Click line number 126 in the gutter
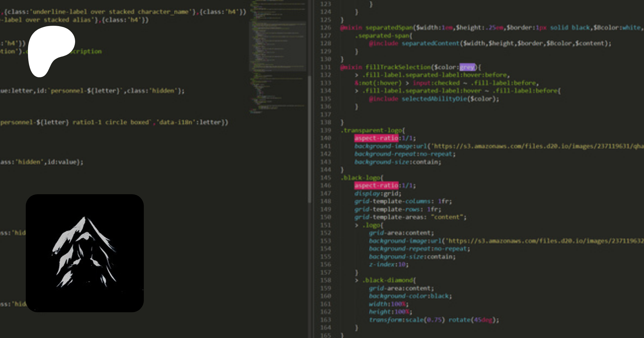644x338 pixels. coord(326,28)
